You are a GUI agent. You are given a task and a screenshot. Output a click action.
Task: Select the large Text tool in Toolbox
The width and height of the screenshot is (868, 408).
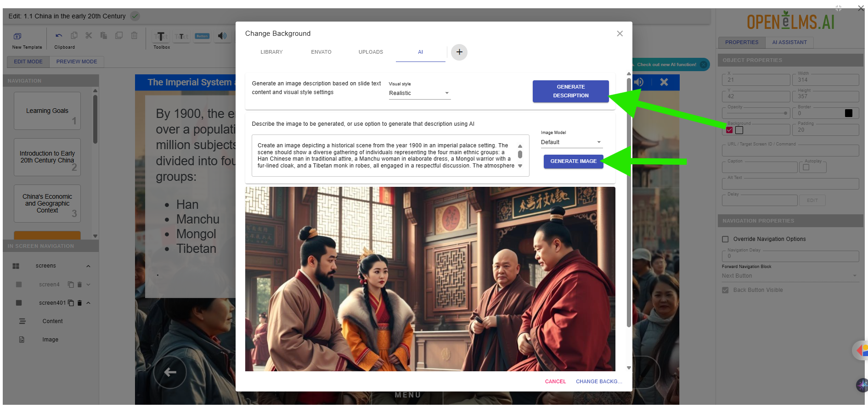[161, 36]
